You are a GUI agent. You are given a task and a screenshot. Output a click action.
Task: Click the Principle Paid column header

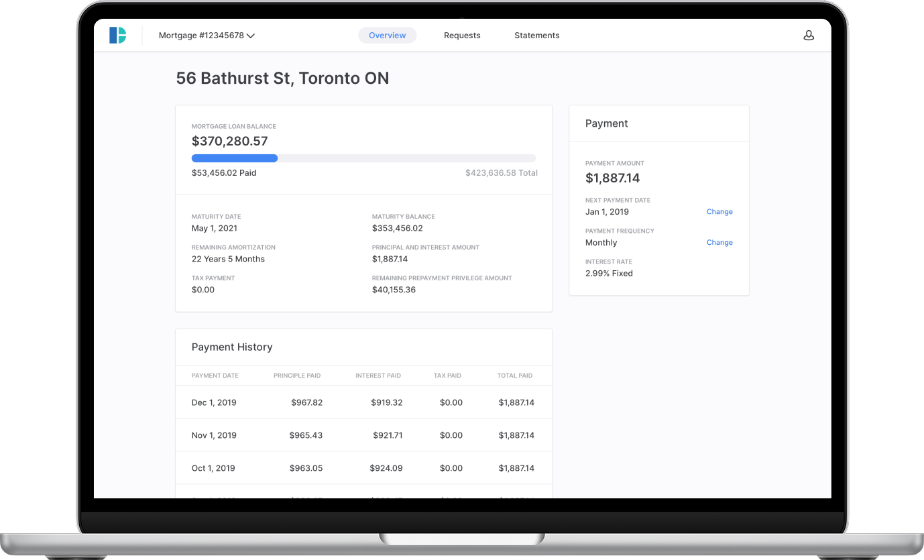point(297,376)
